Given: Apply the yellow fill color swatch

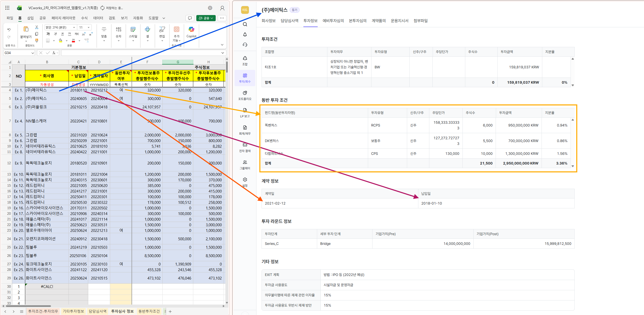Looking at the screenshot, I should pyautogui.click(x=61, y=40).
